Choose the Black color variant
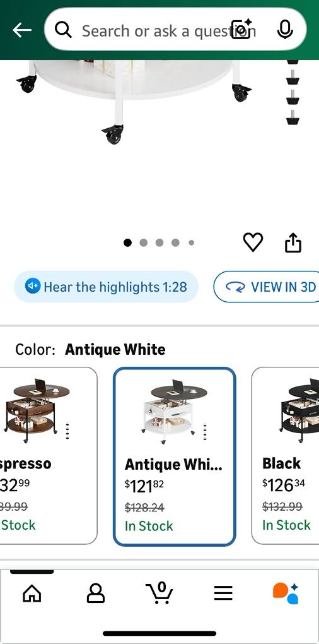Screen dimensions: 319x644 (x=286, y=455)
